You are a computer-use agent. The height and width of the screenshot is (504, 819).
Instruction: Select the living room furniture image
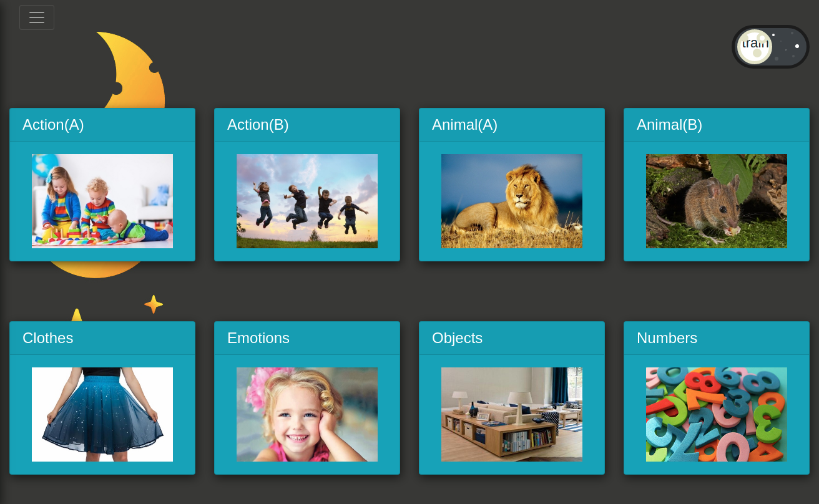tap(512, 414)
